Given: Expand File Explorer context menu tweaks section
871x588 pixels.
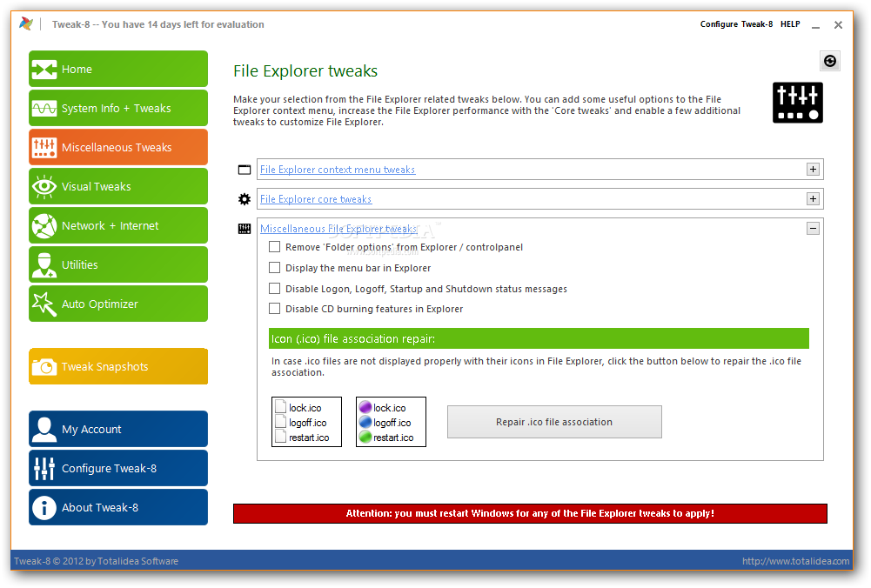Looking at the screenshot, I should [814, 170].
